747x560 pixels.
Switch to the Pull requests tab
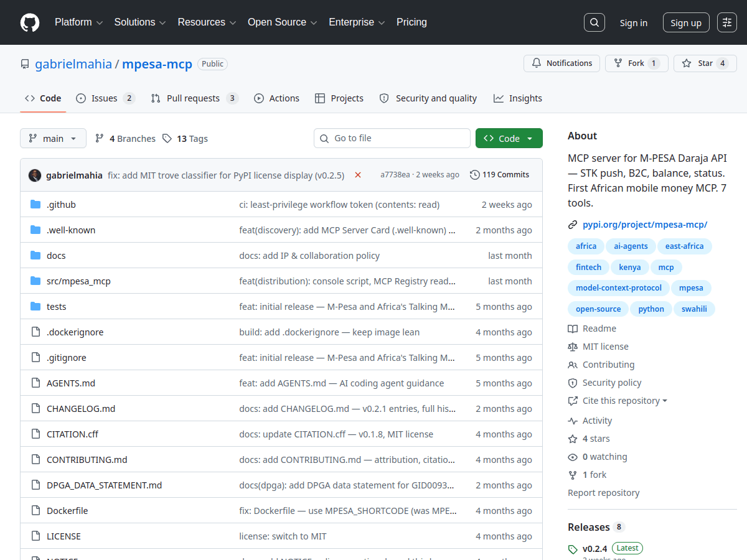tap(194, 98)
